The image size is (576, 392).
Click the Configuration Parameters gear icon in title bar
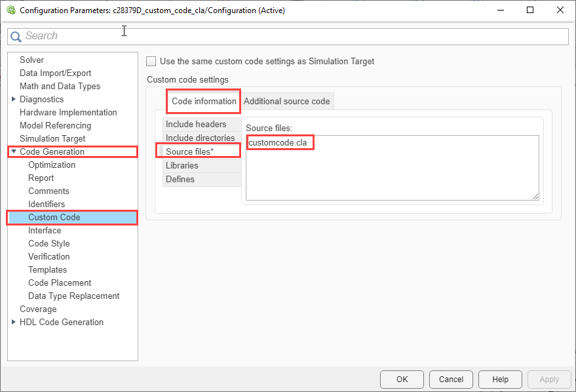click(x=10, y=10)
